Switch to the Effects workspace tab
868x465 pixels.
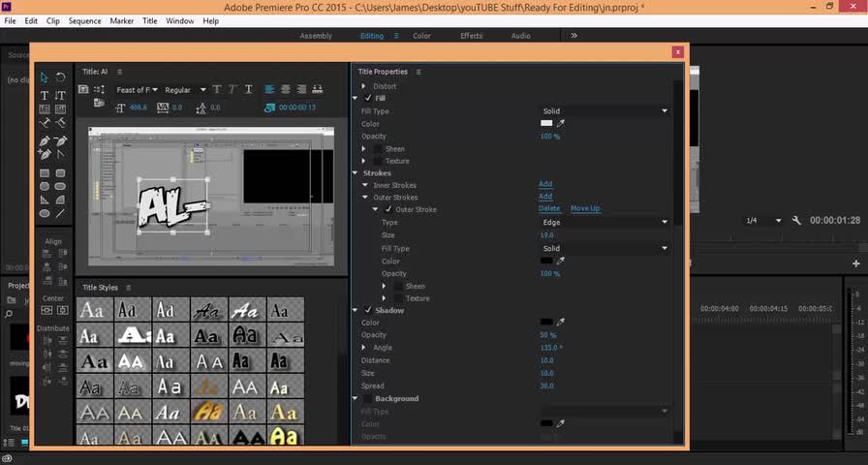pyautogui.click(x=472, y=36)
